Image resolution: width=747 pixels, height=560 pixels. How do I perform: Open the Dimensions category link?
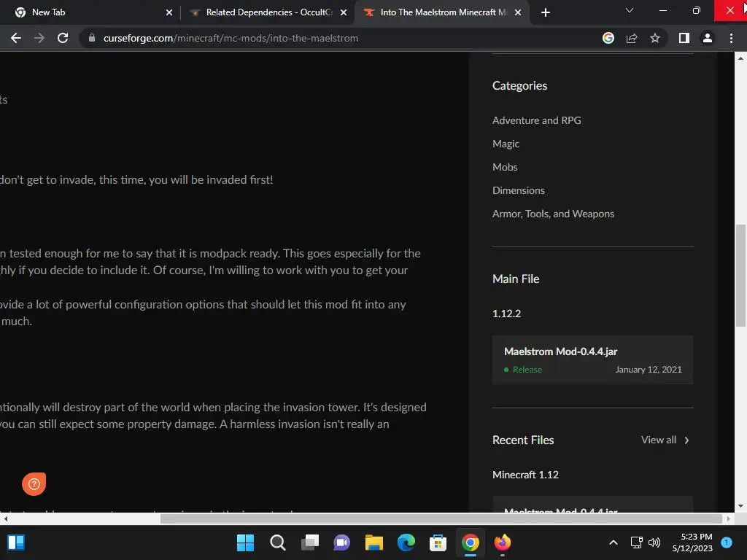click(519, 190)
